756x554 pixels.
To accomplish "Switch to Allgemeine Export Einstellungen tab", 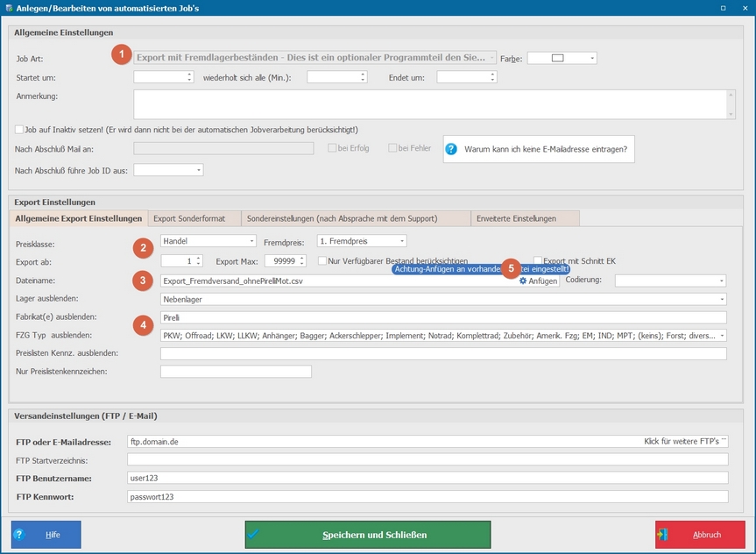I will [x=79, y=218].
